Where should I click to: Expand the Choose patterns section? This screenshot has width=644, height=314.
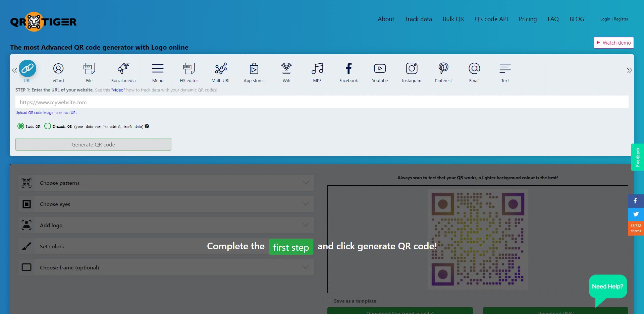pos(166,183)
